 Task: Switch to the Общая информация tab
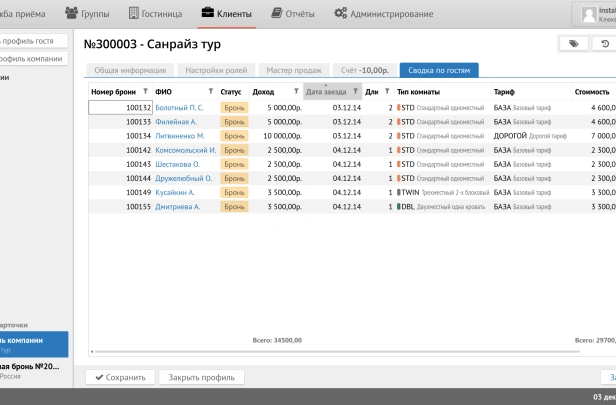coord(129,70)
